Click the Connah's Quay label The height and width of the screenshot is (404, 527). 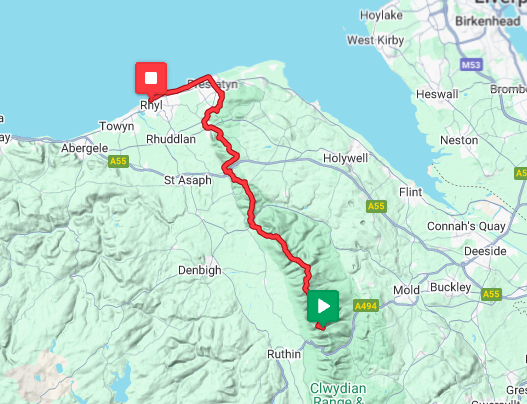click(466, 227)
